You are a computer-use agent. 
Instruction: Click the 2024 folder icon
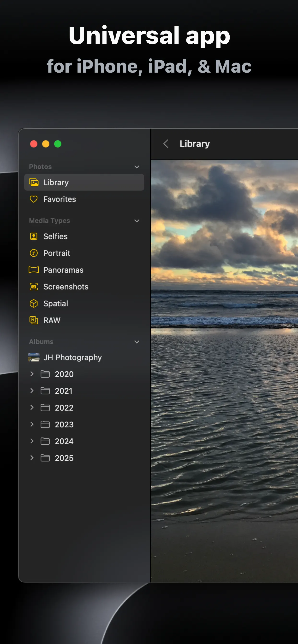[45, 441]
